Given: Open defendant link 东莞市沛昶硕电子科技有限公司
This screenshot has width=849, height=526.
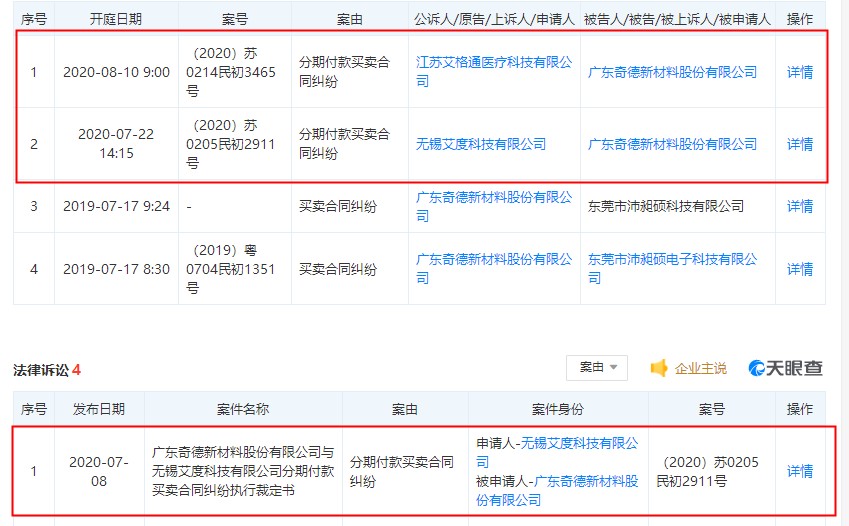Looking at the screenshot, I should (672, 269).
